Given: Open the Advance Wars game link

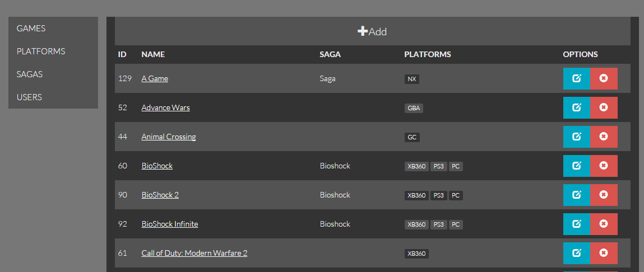Looking at the screenshot, I should click(165, 107).
